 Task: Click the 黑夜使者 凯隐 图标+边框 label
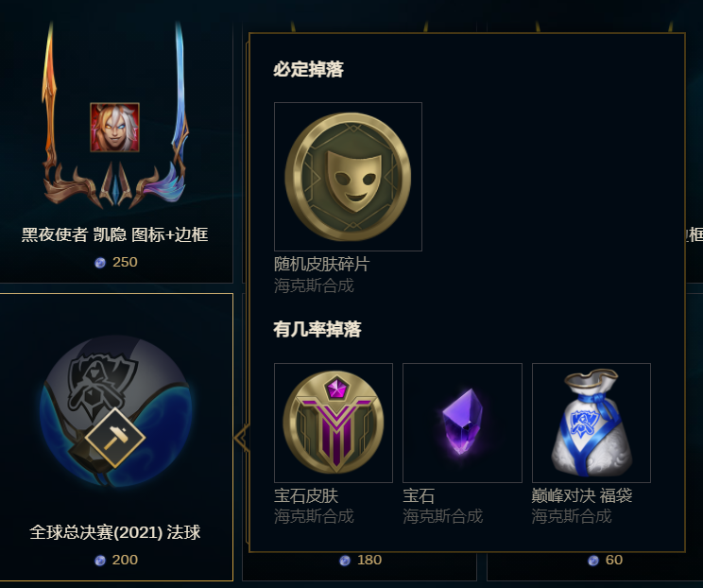pyautogui.click(x=114, y=234)
